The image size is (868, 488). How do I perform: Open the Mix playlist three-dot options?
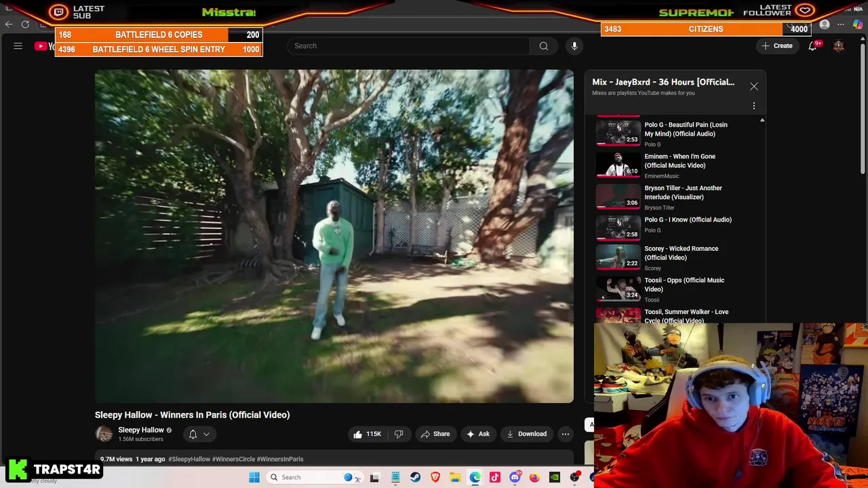[754, 106]
